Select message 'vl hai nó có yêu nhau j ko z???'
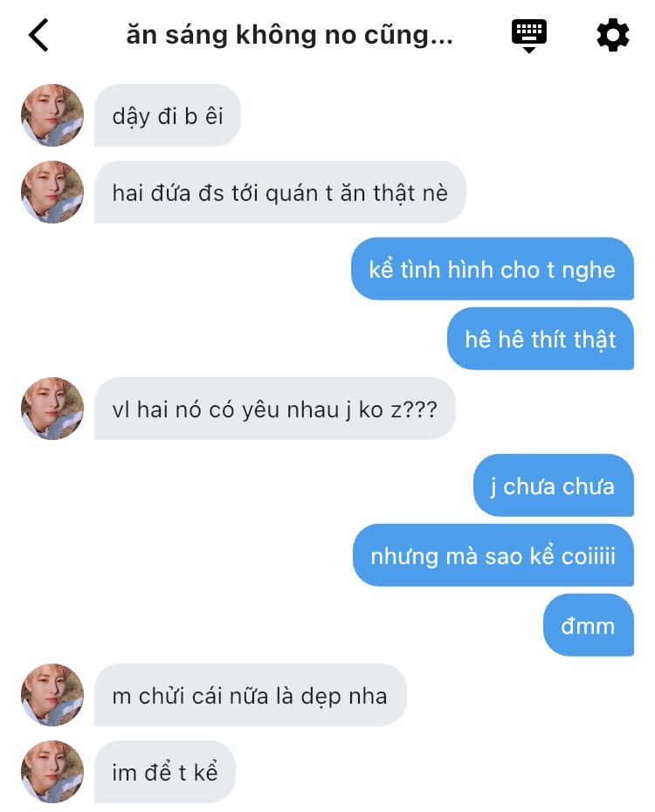 pos(275,409)
